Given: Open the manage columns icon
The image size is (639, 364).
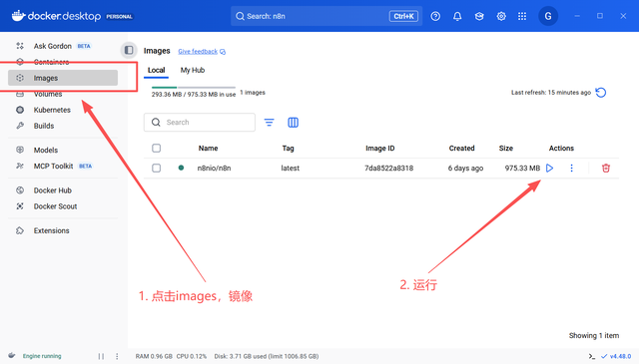Looking at the screenshot, I should pyautogui.click(x=293, y=122).
